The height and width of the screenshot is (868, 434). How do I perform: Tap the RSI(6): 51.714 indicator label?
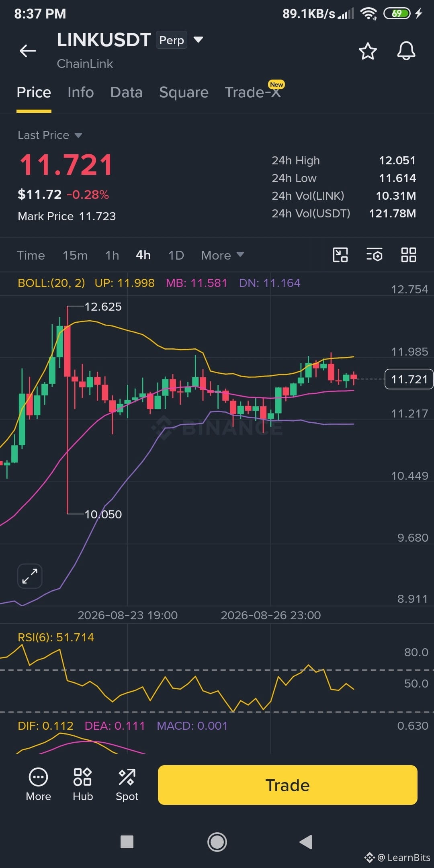click(56, 637)
